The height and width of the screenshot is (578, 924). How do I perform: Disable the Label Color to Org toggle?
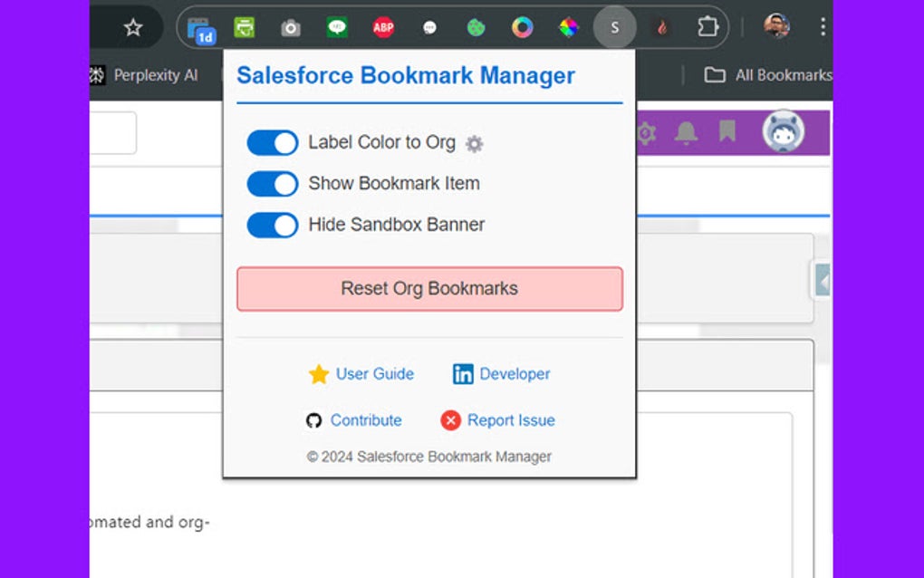pos(272,143)
